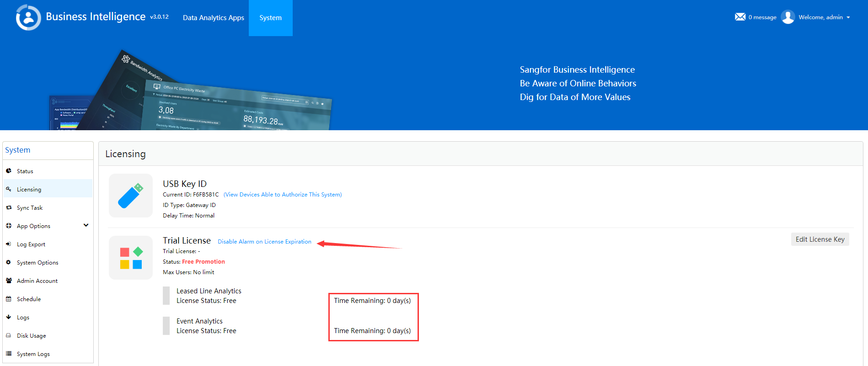
Task: Open Sync Task in the sidebar
Action: pyautogui.click(x=48, y=207)
